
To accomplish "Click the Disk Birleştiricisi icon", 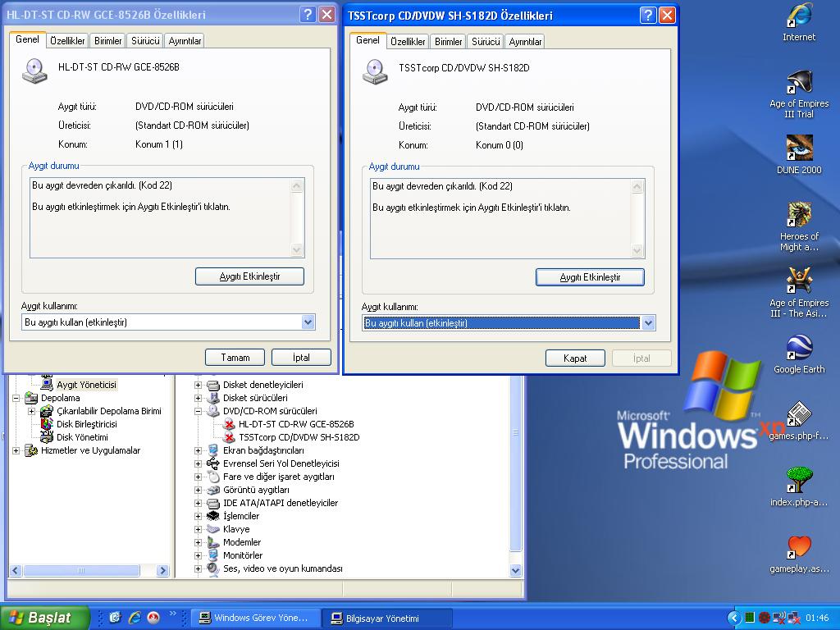I will 47,424.
